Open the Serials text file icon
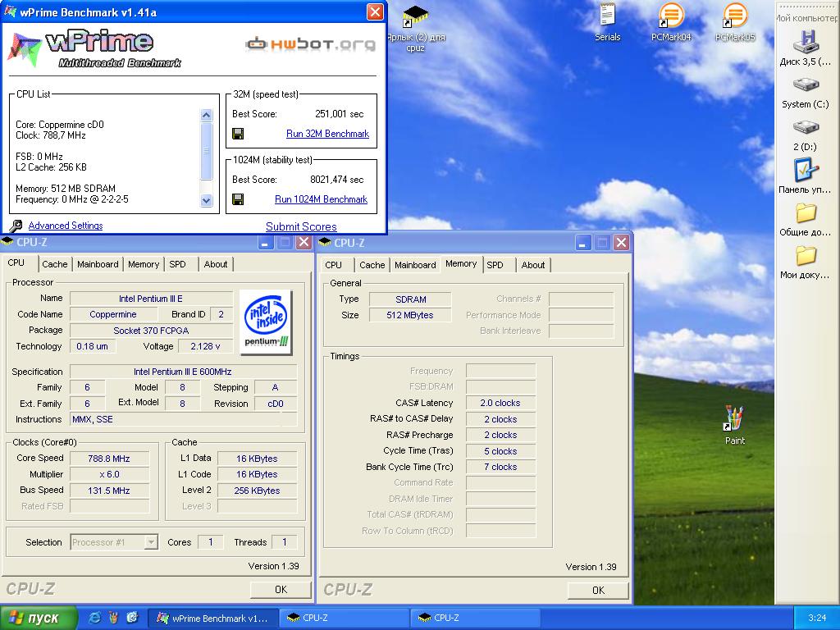Viewport: 840px width, 630px height. (x=608, y=15)
